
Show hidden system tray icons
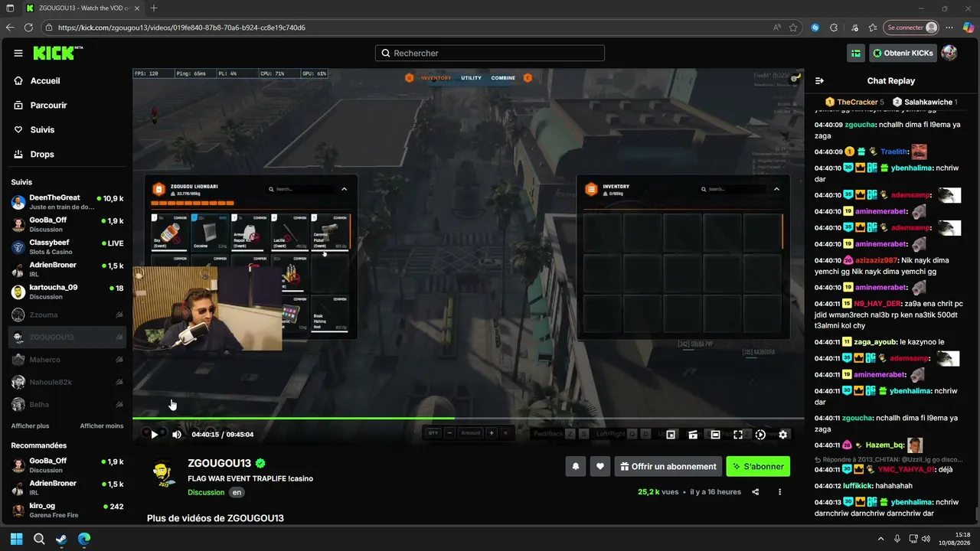pos(880,539)
